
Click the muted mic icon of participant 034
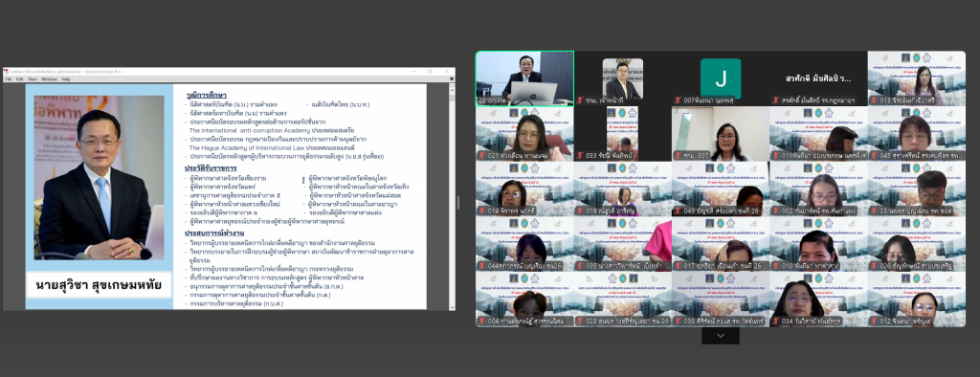pos(776,322)
